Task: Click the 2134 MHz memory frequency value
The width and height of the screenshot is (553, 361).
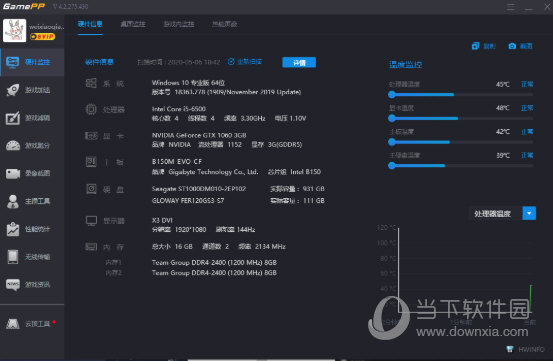Action: pyautogui.click(x=270, y=246)
